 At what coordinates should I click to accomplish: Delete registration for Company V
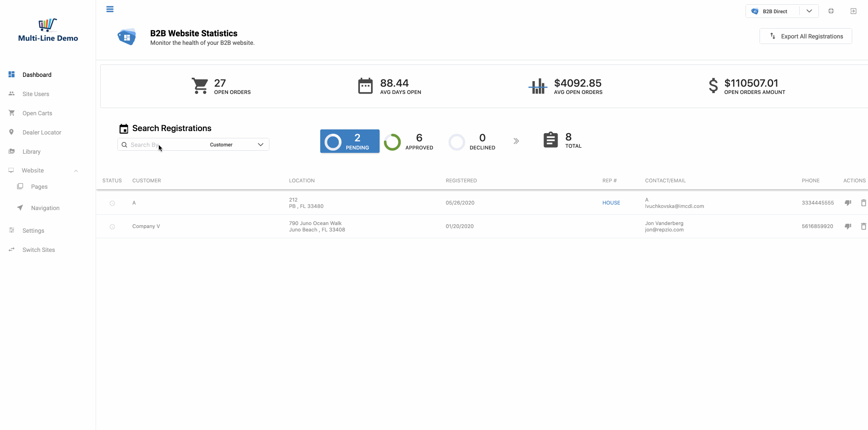(x=863, y=226)
